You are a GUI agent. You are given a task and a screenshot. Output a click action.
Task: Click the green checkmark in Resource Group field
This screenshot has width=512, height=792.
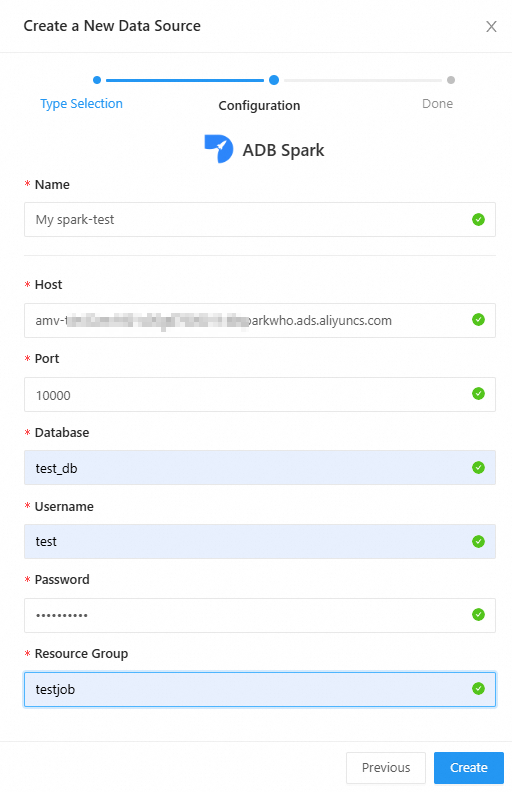click(x=478, y=688)
